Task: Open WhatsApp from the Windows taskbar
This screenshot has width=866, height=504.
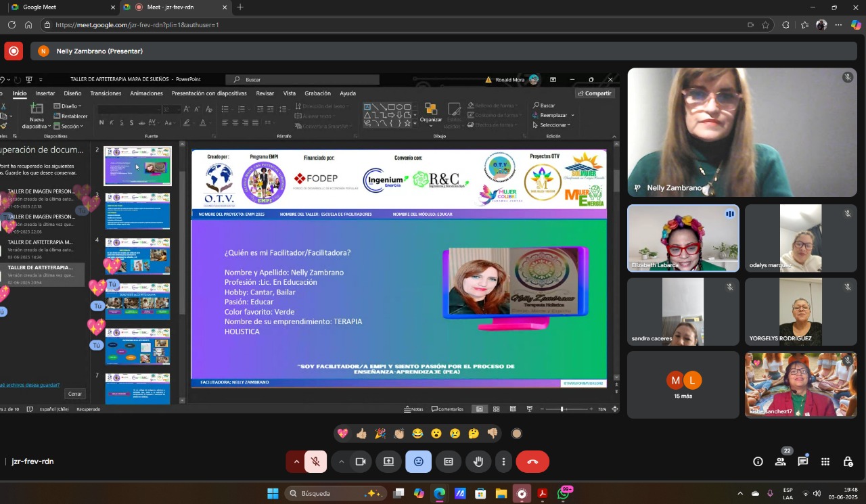Action: pos(563,494)
